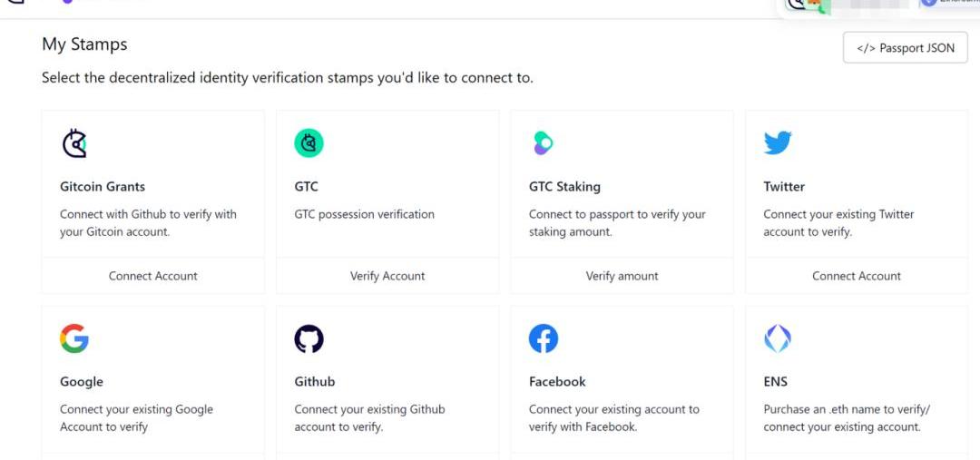Select the Facebook stamp card title

[x=557, y=382]
